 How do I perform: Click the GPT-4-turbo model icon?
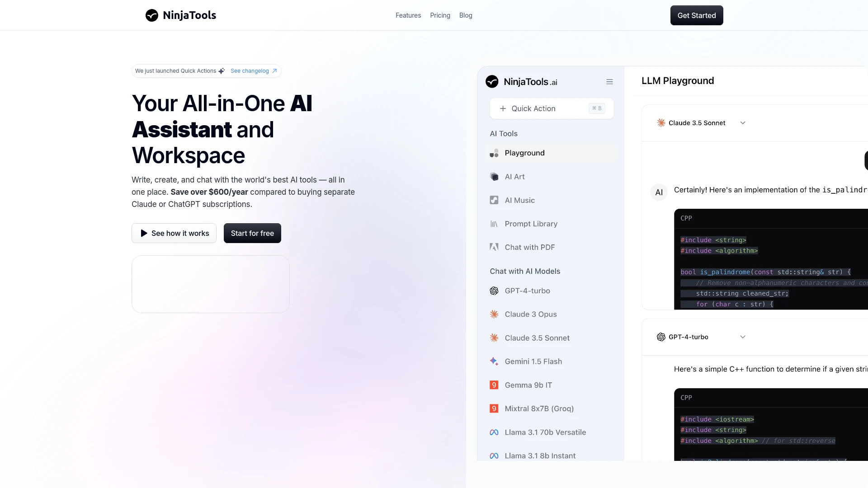[494, 291]
